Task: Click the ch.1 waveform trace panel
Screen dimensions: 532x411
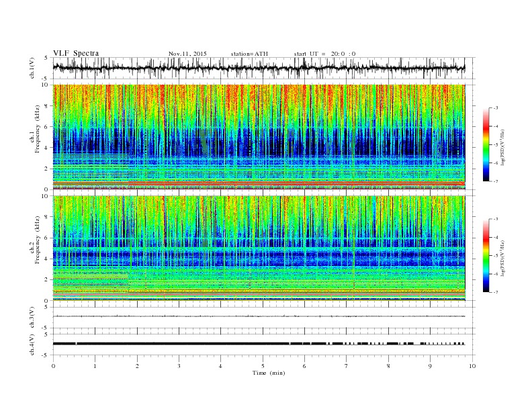Action: coord(264,68)
